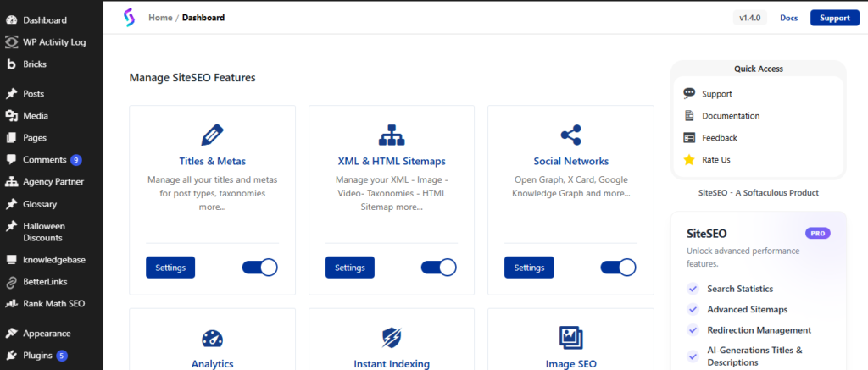Click the XML & HTML Sitemaps tree icon
Screen dimensions: 868x370
[392, 135]
